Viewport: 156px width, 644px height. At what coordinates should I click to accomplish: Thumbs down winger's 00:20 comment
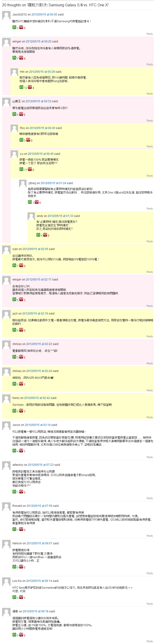pos(21,58)
